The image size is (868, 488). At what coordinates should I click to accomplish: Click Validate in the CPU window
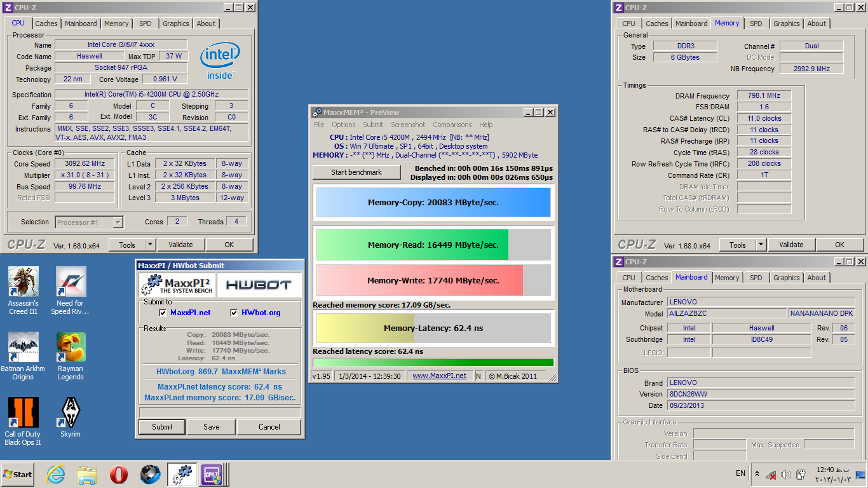click(180, 245)
